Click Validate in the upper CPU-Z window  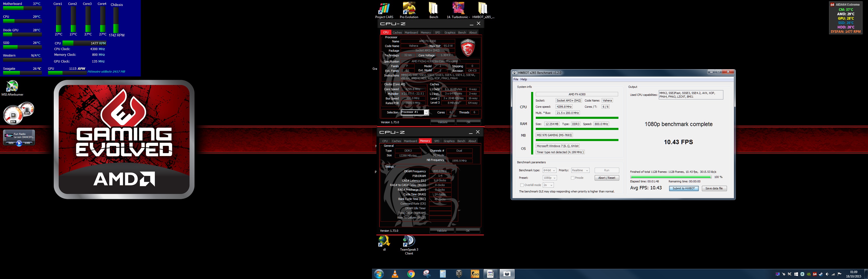click(443, 122)
